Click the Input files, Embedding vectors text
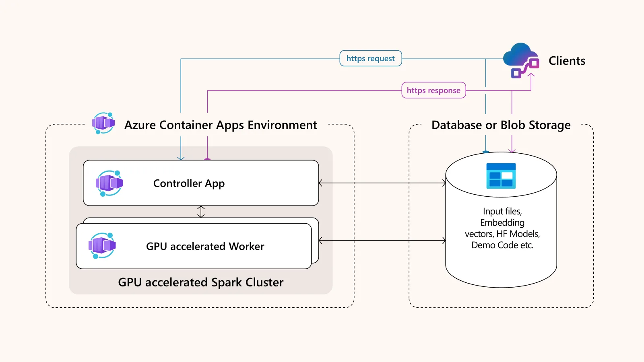 click(x=502, y=228)
